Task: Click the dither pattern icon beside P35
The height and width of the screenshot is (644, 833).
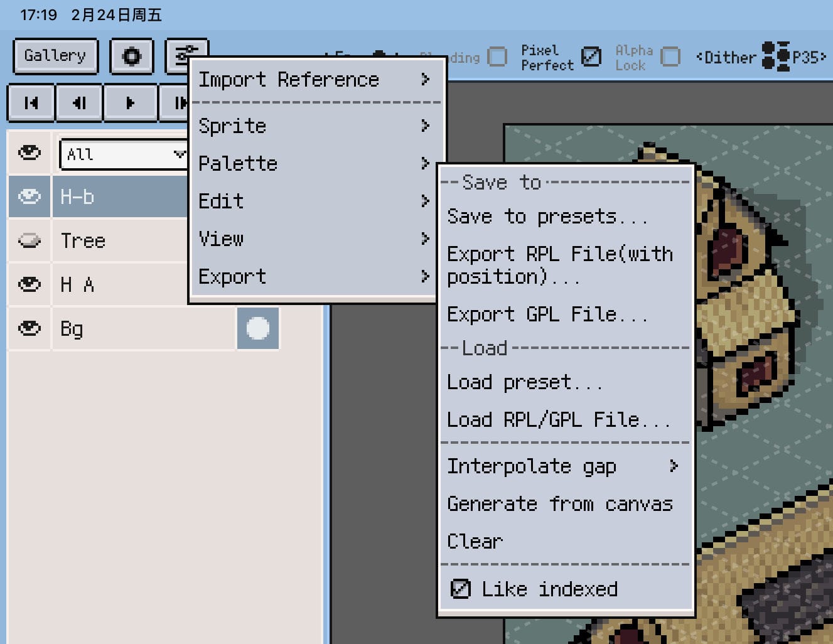Action: coord(775,56)
